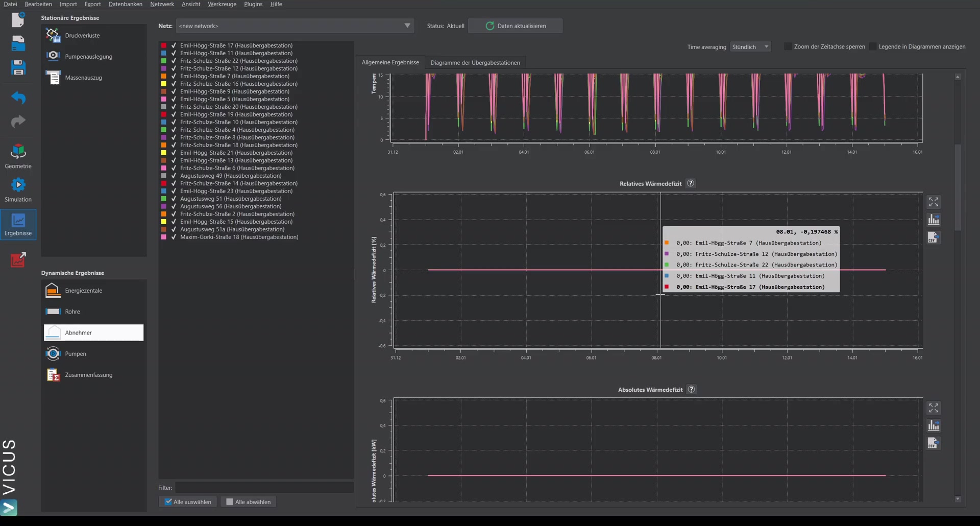Open the Plugins menu

[x=253, y=4]
